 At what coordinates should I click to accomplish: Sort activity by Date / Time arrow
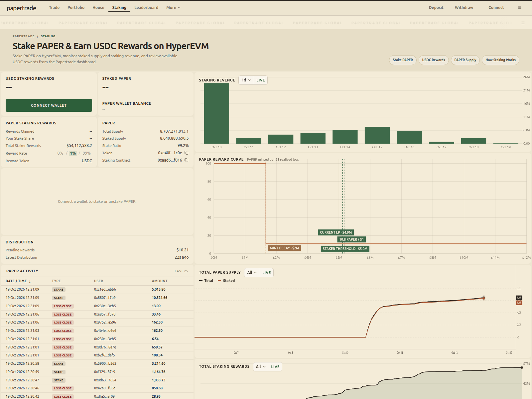pos(30,281)
